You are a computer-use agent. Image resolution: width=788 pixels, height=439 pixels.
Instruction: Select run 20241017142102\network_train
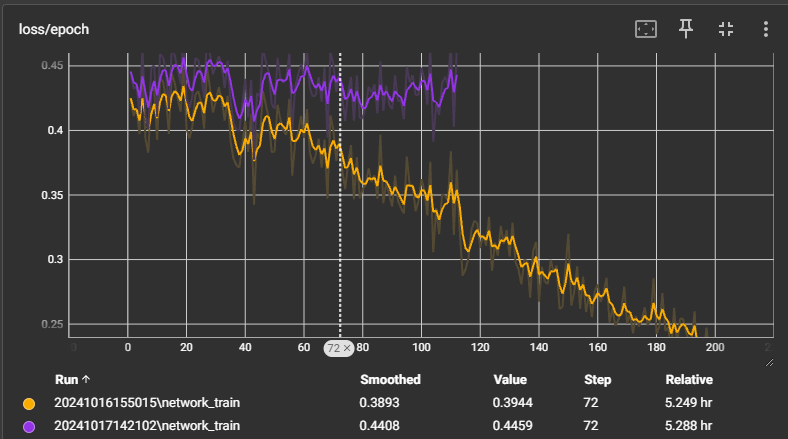click(147, 426)
